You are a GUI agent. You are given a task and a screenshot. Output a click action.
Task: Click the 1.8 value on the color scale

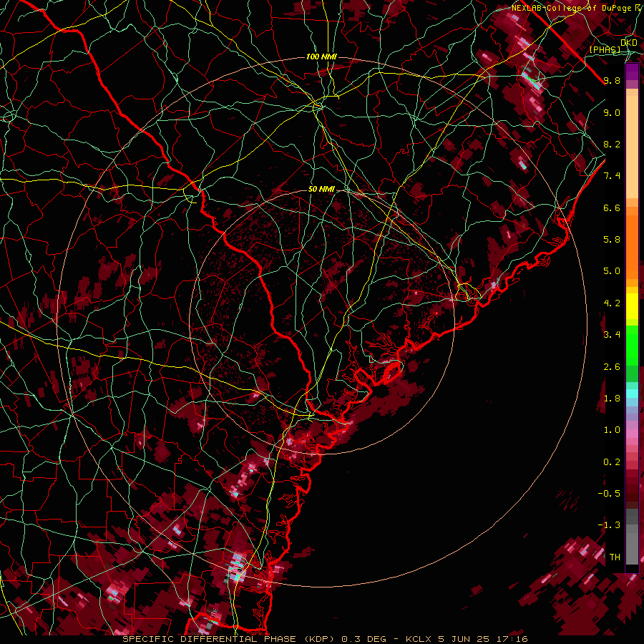pyautogui.click(x=612, y=399)
